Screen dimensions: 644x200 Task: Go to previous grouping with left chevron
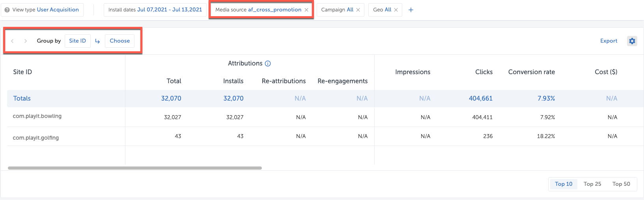(x=13, y=41)
